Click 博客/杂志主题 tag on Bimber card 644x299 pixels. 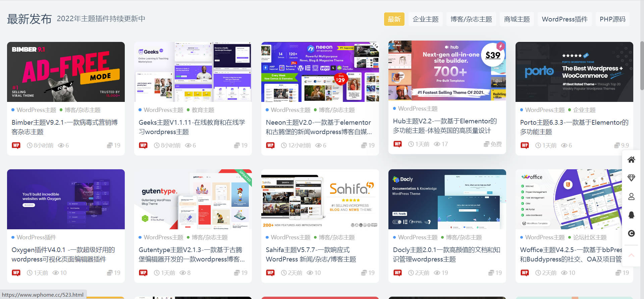point(83,110)
